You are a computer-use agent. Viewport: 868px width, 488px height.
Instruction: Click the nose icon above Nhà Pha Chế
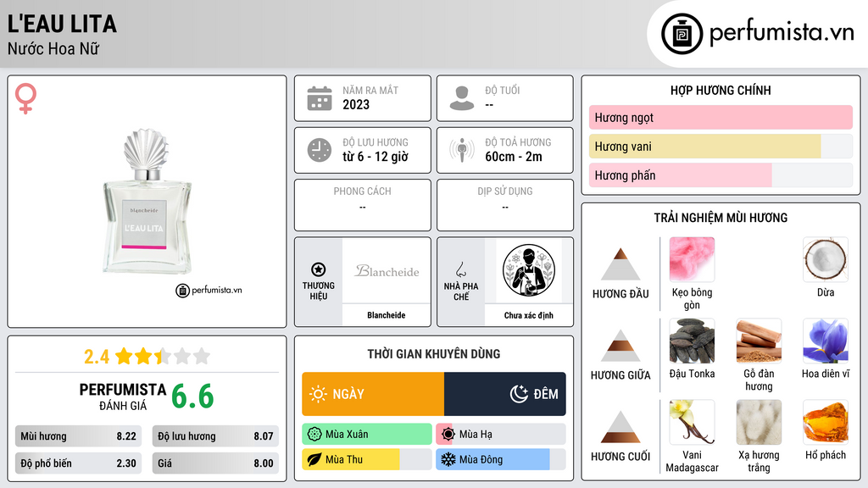pos(460,269)
